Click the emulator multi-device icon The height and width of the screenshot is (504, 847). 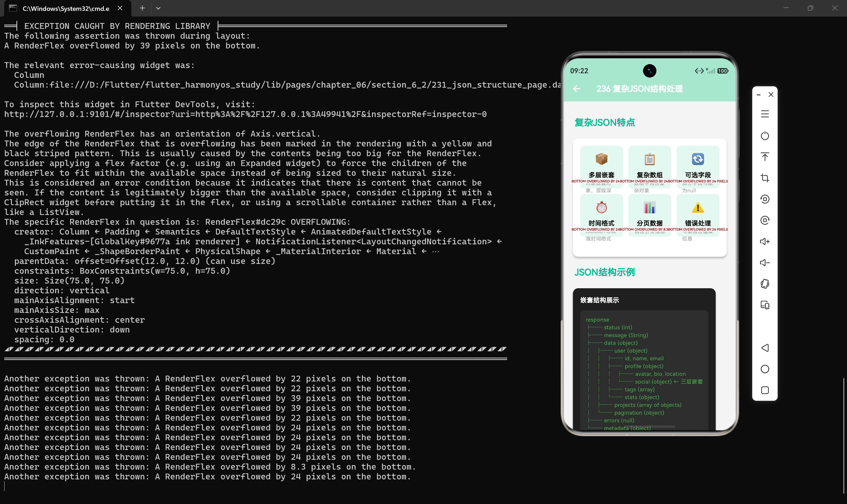coord(765,305)
